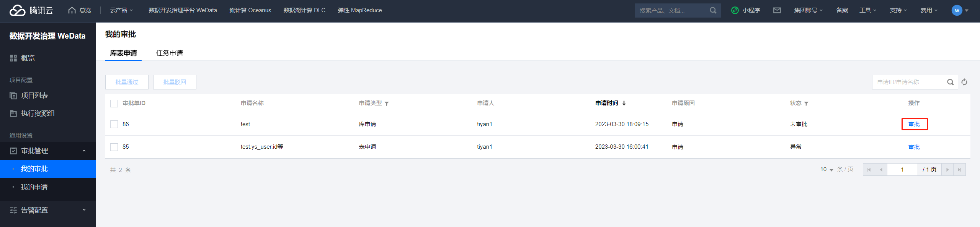
Task: Click the application ID search magnifier
Action: point(950,82)
